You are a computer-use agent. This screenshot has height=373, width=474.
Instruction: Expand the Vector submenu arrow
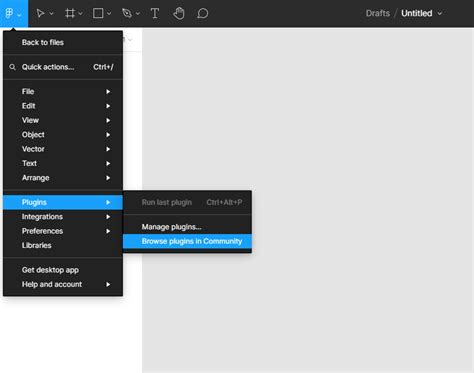pyautogui.click(x=108, y=149)
